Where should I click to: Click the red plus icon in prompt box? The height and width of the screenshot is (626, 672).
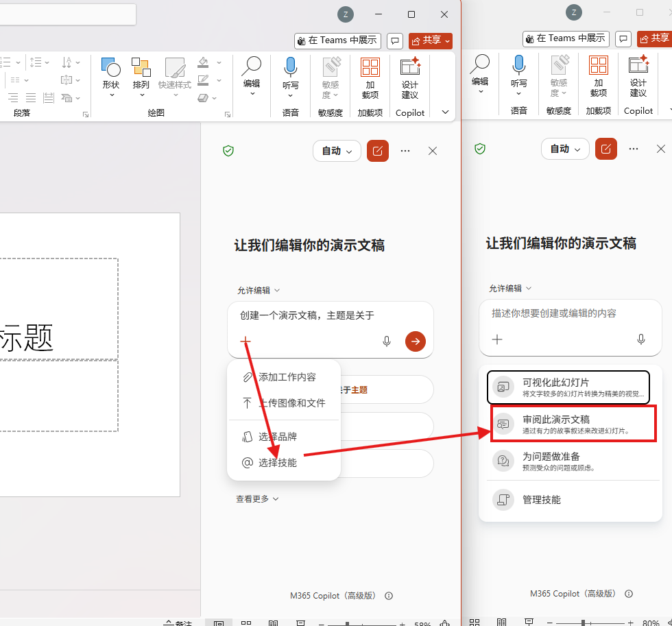[245, 341]
